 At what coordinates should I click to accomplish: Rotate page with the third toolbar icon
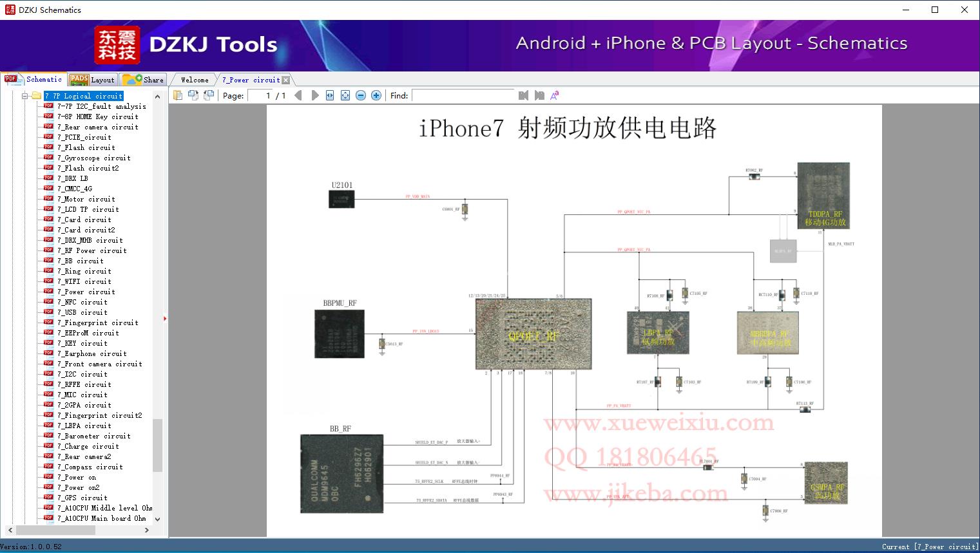[x=209, y=95]
